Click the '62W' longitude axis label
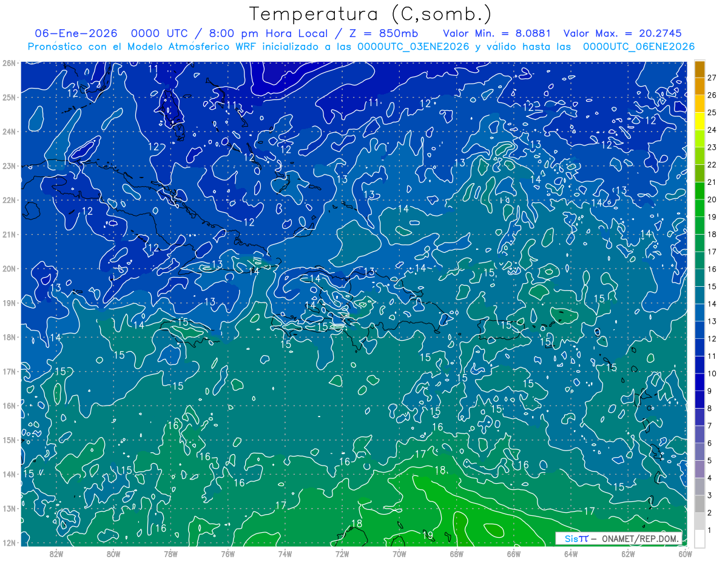The height and width of the screenshot is (562, 728). (629, 553)
